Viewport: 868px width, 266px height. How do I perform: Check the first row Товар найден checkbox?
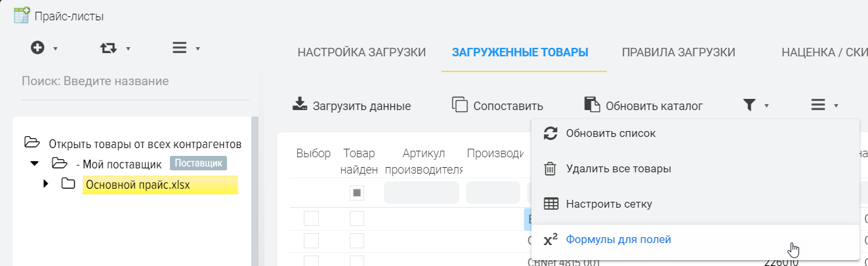358,218
